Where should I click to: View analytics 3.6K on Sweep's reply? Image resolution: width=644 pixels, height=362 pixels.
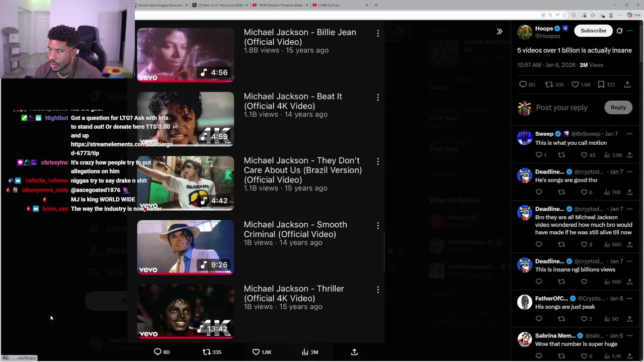click(x=613, y=155)
